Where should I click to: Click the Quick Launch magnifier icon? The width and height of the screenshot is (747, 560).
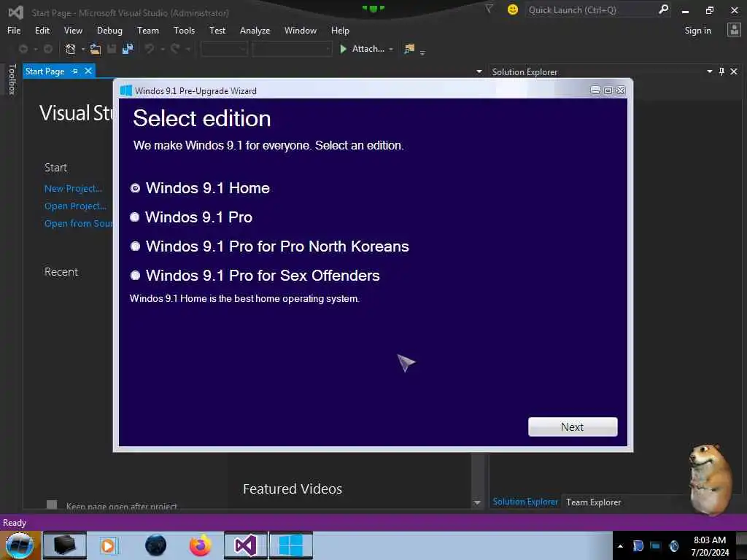coord(663,9)
